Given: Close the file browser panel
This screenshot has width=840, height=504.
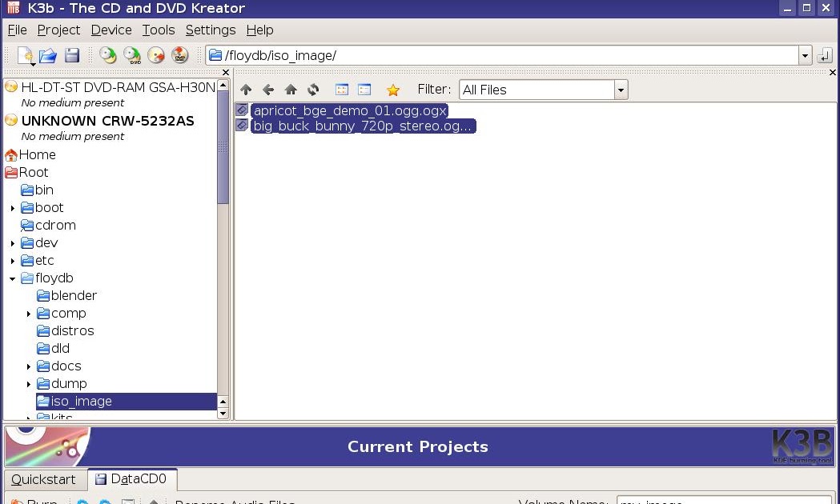Looking at the screenshot, I should click(832, 72).
